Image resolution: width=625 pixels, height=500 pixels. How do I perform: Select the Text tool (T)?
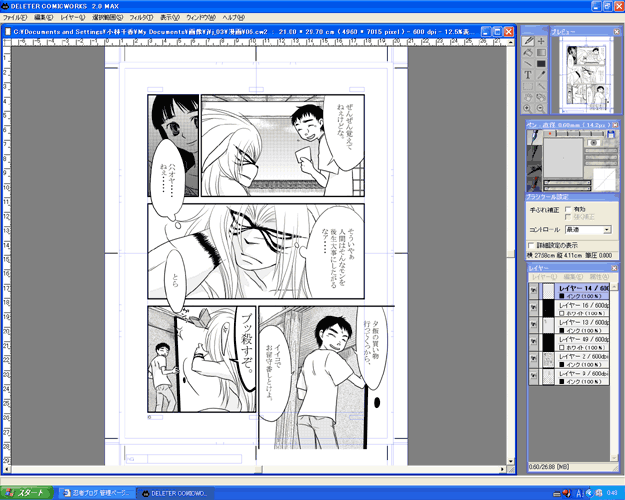click(x=528, y=75)
